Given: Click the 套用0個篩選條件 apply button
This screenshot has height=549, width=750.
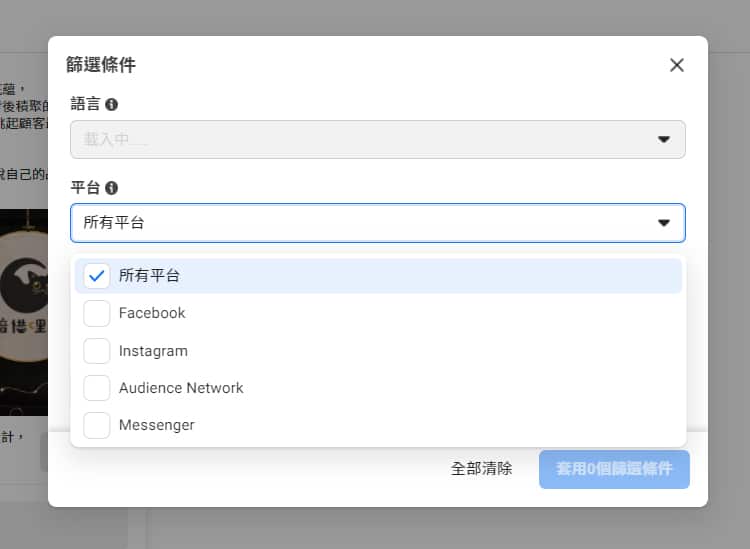Looking at the screenshot, I should (x=614, y=469).
